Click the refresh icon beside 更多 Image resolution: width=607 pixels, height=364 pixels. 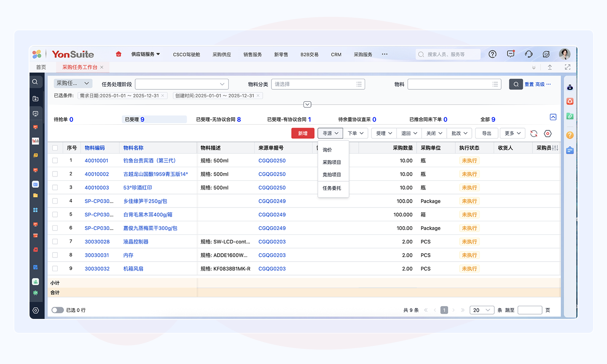(x=534, y=134)
